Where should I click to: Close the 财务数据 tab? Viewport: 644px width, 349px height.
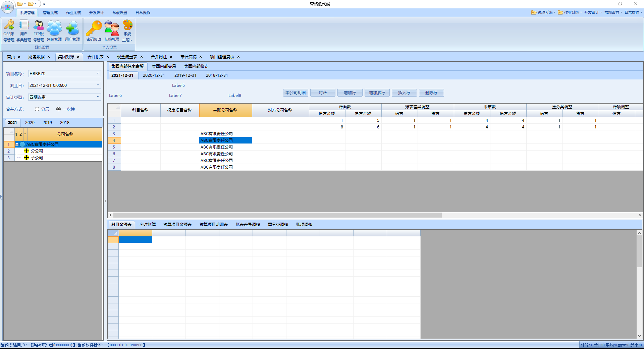point(49,57)
